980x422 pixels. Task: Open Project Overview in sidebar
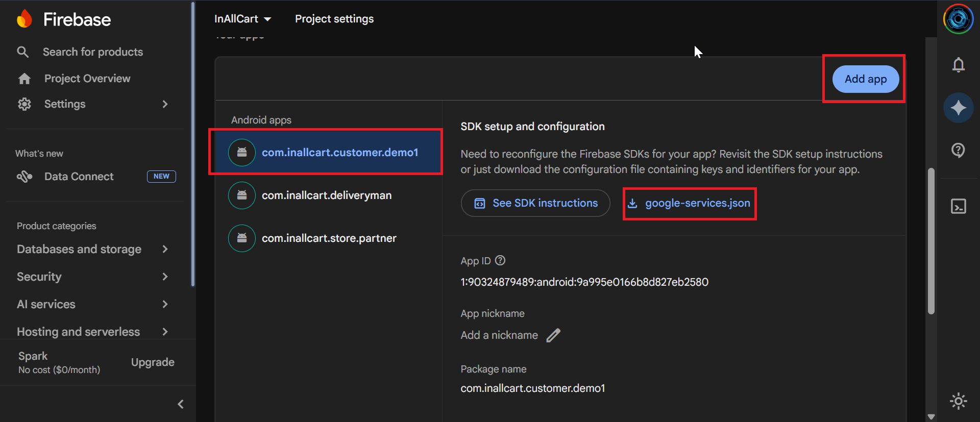[87, 79]
